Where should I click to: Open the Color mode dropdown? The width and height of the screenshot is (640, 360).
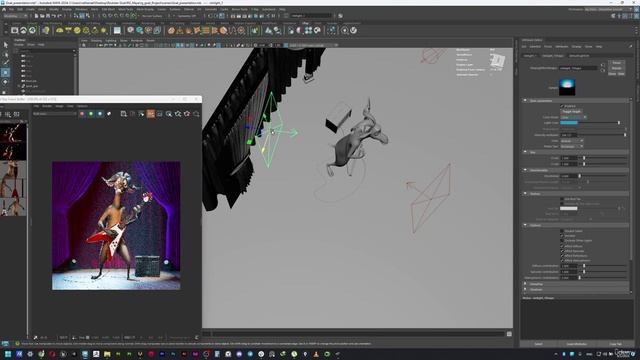(573, 117)
